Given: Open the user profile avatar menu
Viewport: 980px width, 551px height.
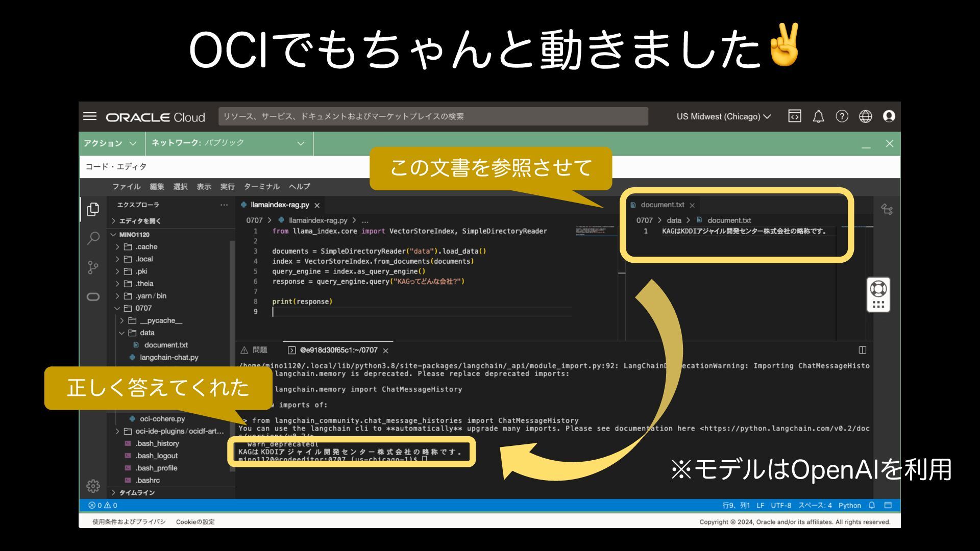Looking at the screenshot, I should pyautogui.click(x=889, y=116).
